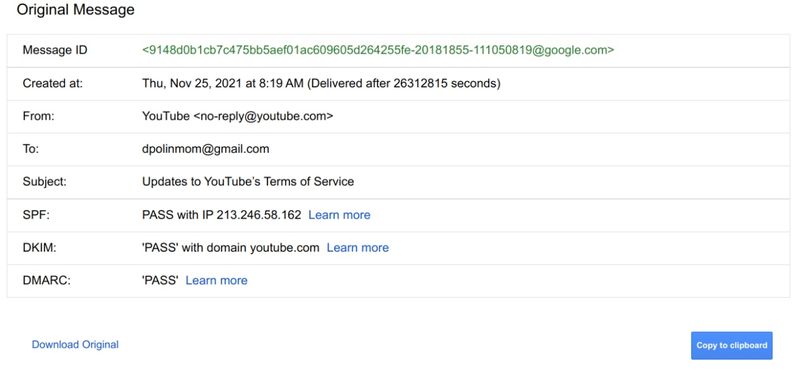Select the dpolinmom@gmail.com recipient address
The image size is (800, 379).
[x=206, y=149]
